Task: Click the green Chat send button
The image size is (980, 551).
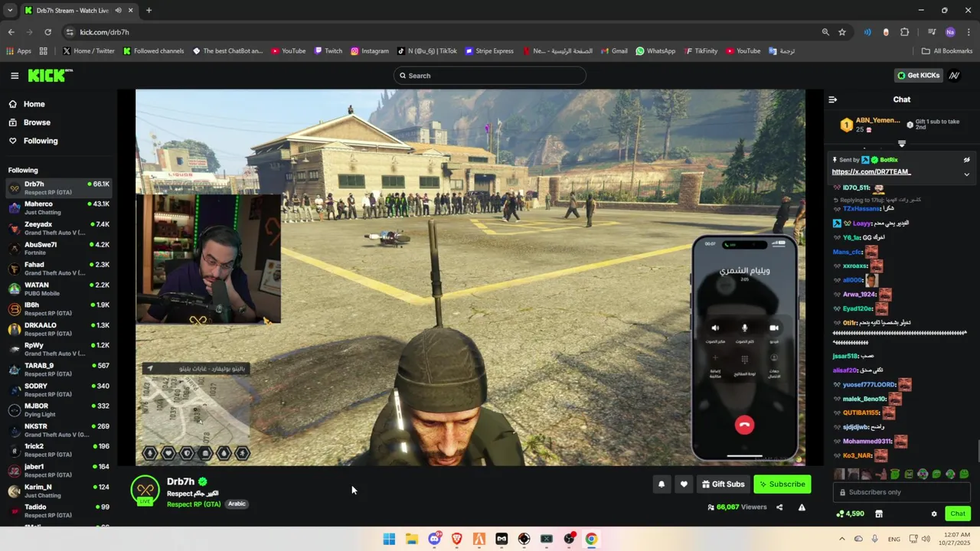Action: point(958,514)
